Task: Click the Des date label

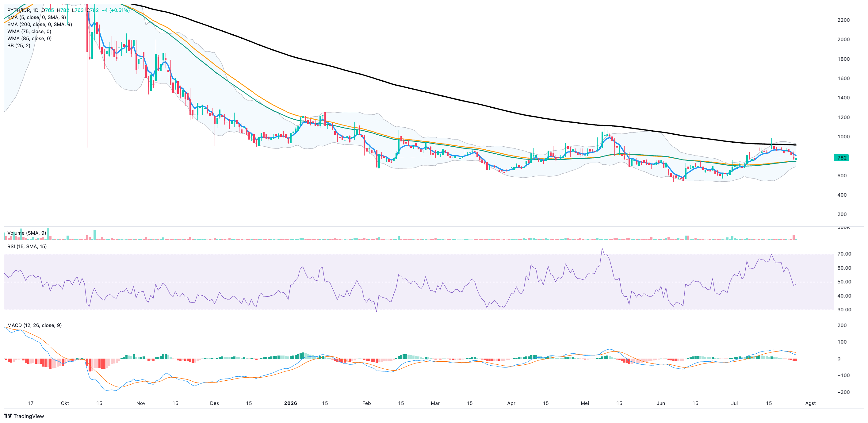Action: click(214, 403)
